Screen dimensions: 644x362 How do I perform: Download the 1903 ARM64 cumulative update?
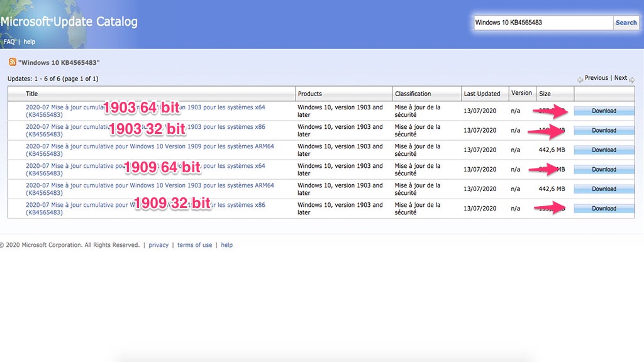point(604,189)
